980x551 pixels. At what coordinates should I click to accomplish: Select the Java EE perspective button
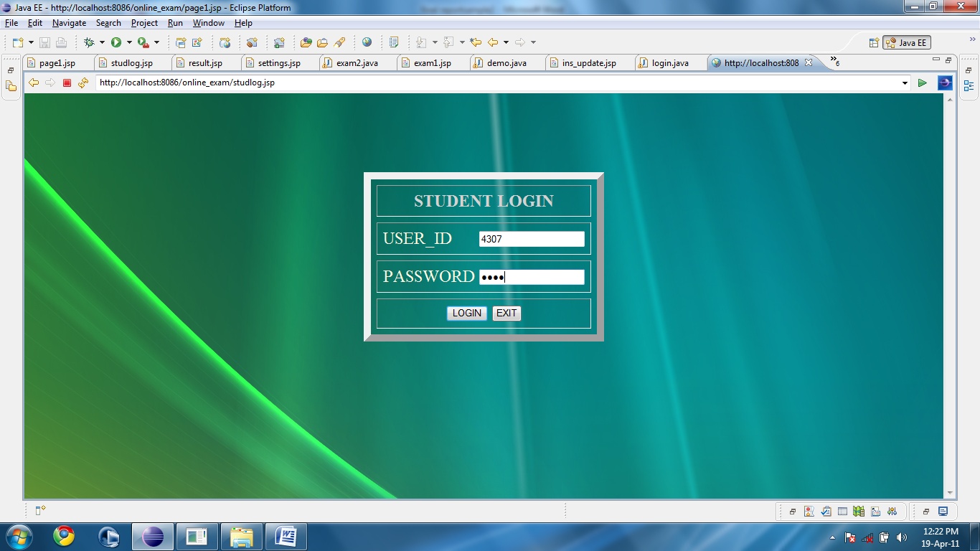907,42
